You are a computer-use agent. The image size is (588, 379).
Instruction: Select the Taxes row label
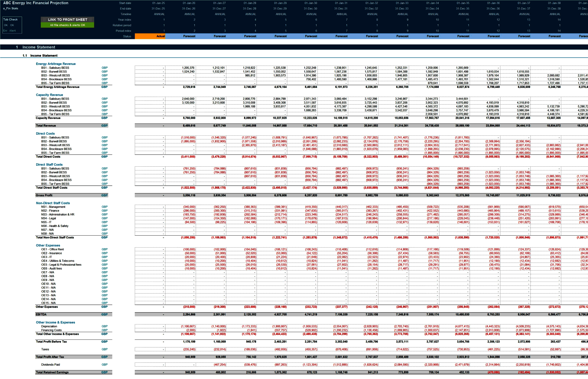click(x=45, y=349)
